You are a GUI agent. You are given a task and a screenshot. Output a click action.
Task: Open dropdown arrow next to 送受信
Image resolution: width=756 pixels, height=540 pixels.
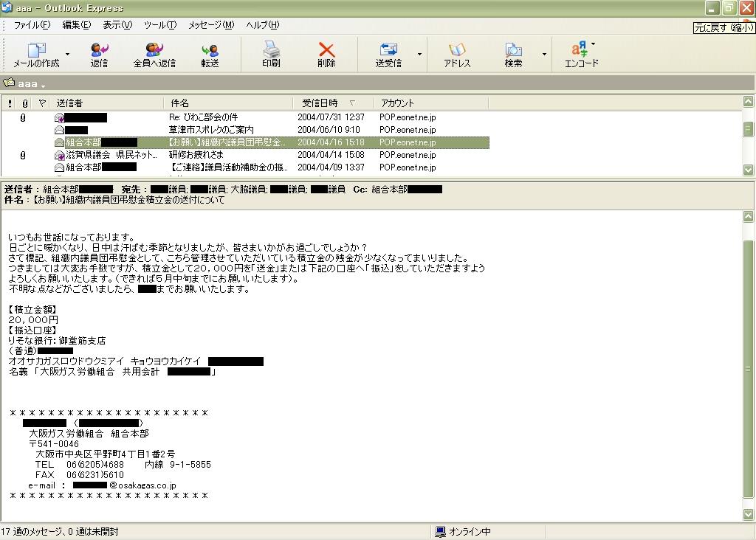click(419, 54)
